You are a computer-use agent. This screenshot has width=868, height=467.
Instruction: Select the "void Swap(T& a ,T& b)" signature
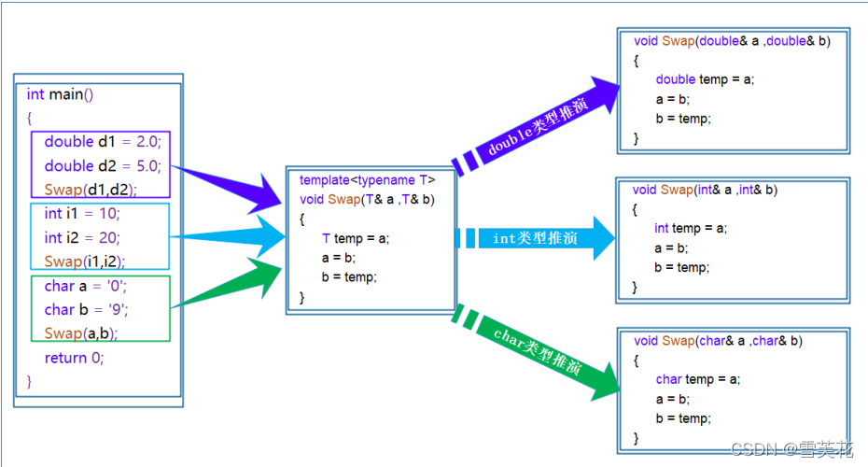pos(367,200)
